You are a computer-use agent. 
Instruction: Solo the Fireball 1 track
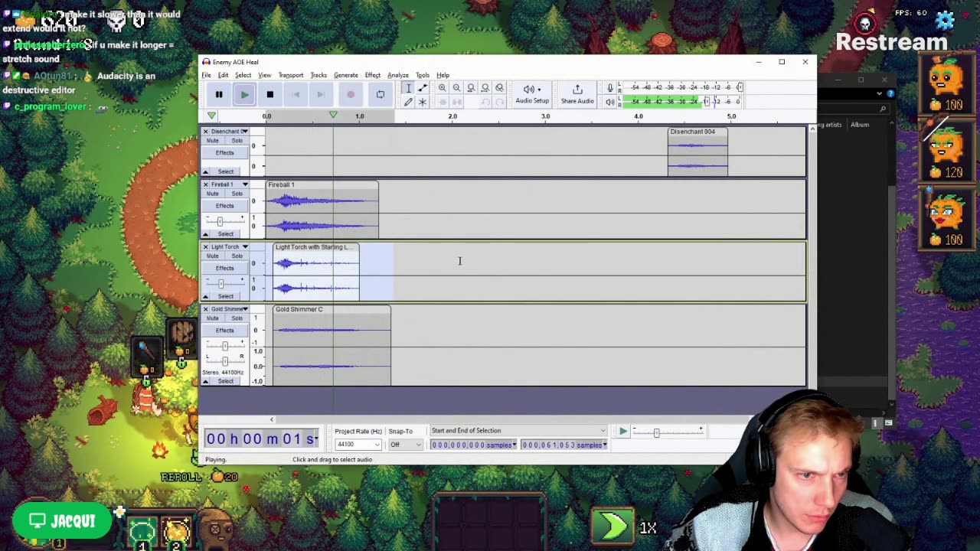[237, 194]
